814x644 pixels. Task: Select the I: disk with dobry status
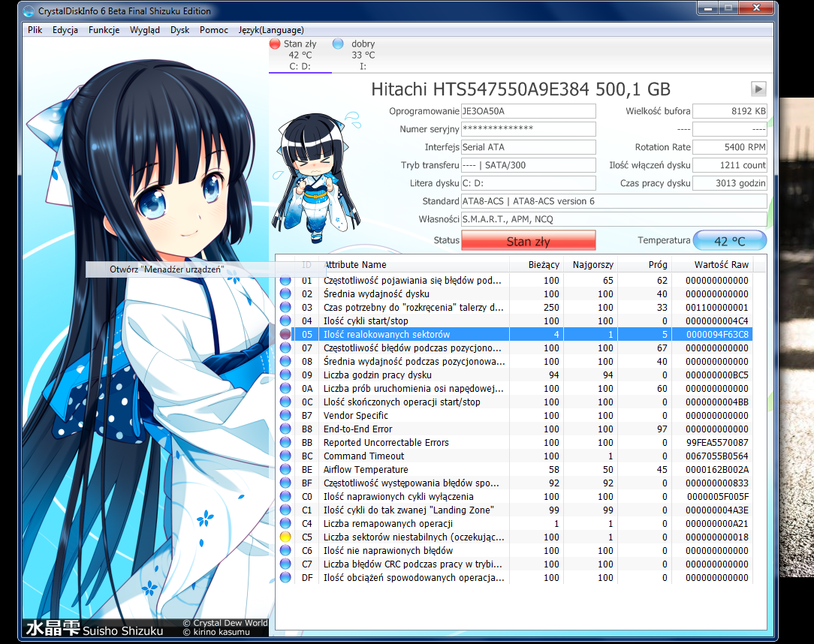pyautogui.click(x=363, y=55)
